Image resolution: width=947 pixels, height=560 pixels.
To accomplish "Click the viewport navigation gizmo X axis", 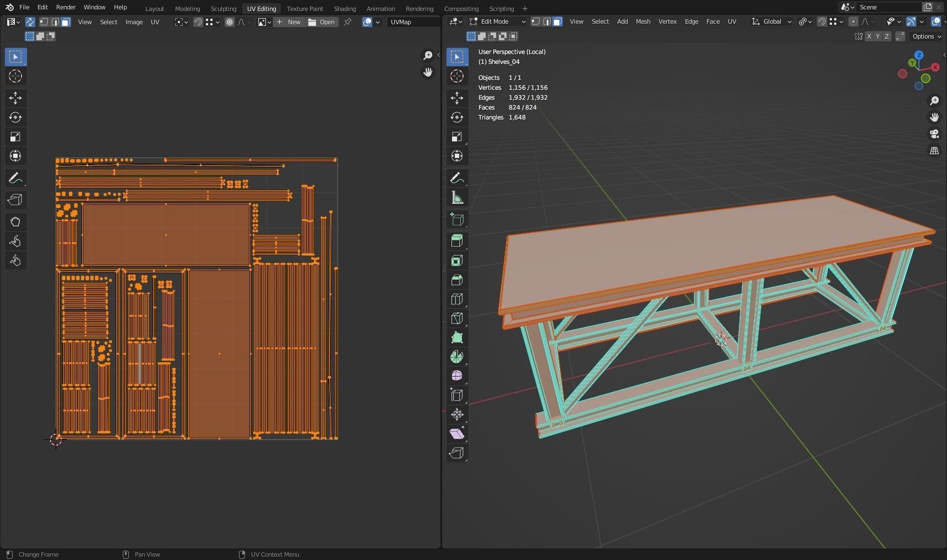I will tap(935, 67).
